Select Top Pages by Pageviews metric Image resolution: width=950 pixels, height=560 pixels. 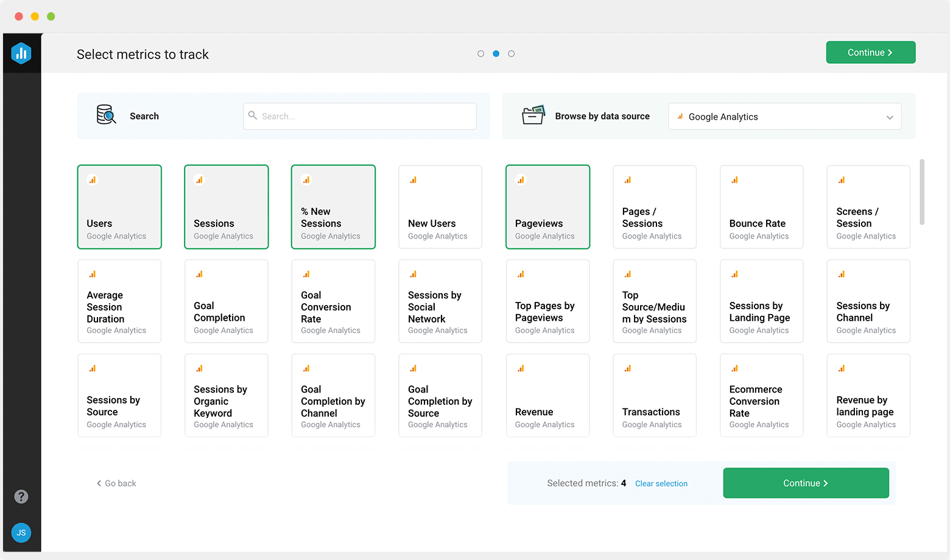(548, 301)
